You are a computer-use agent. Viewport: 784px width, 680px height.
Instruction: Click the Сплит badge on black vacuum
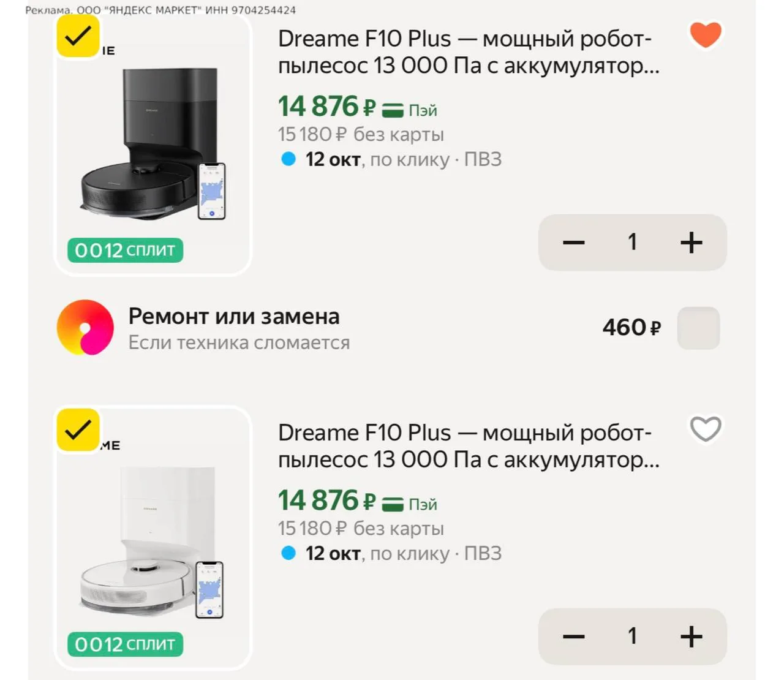pyautogui.click(x=125, y=251)
